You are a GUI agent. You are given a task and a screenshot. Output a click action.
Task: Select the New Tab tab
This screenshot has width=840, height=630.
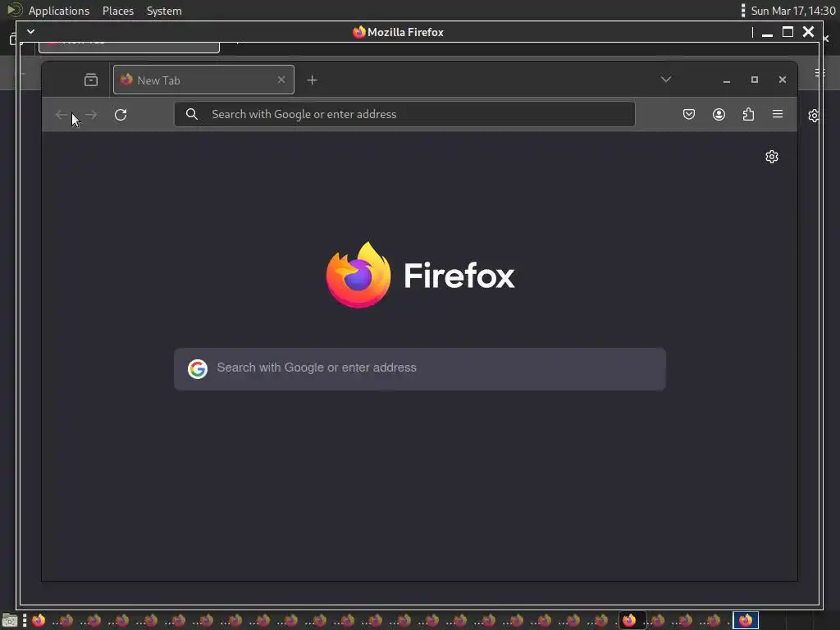click(x=203, y=80)
